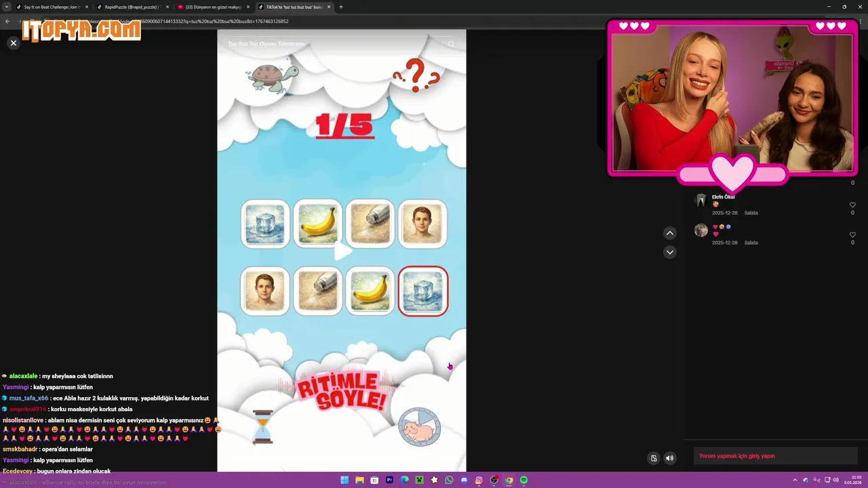Open Microsoft Edge from taskbar

click(404, 480)
